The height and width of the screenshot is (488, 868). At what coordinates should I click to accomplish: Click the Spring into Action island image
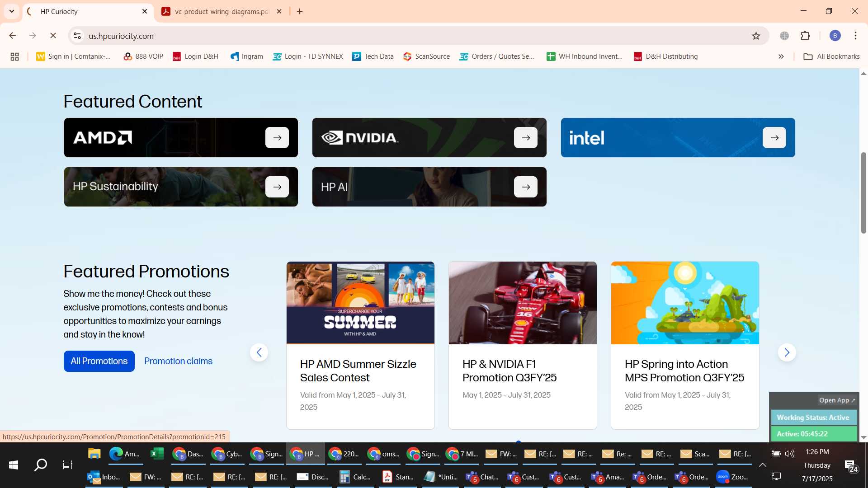685,303
